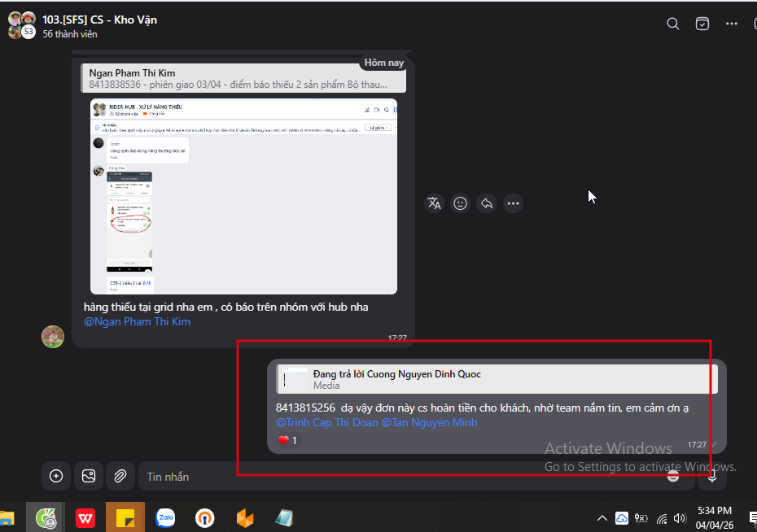Click the heart reaction count on the message
The image size is (757, 532).
tap(287, 440)
